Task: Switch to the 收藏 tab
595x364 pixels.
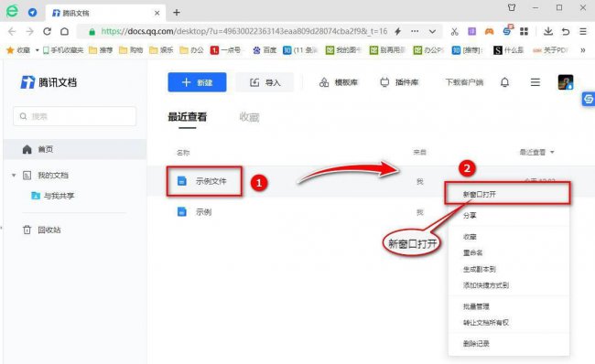Action: click(249, 117)
